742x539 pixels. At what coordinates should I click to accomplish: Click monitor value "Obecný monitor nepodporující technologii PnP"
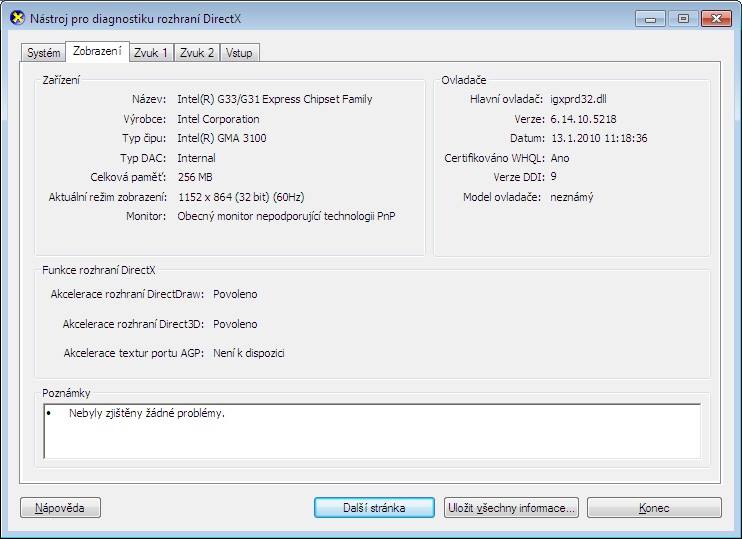click(x=286, y=216)
